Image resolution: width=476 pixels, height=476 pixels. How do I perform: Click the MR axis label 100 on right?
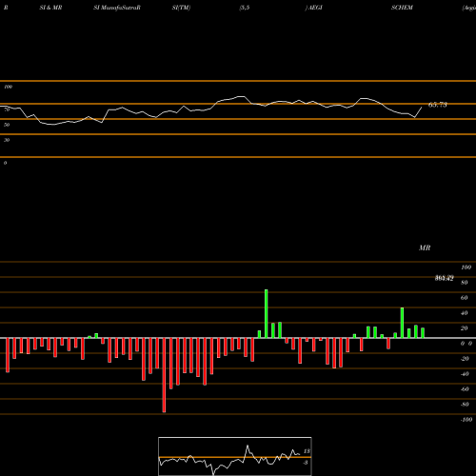click(466, 268)
